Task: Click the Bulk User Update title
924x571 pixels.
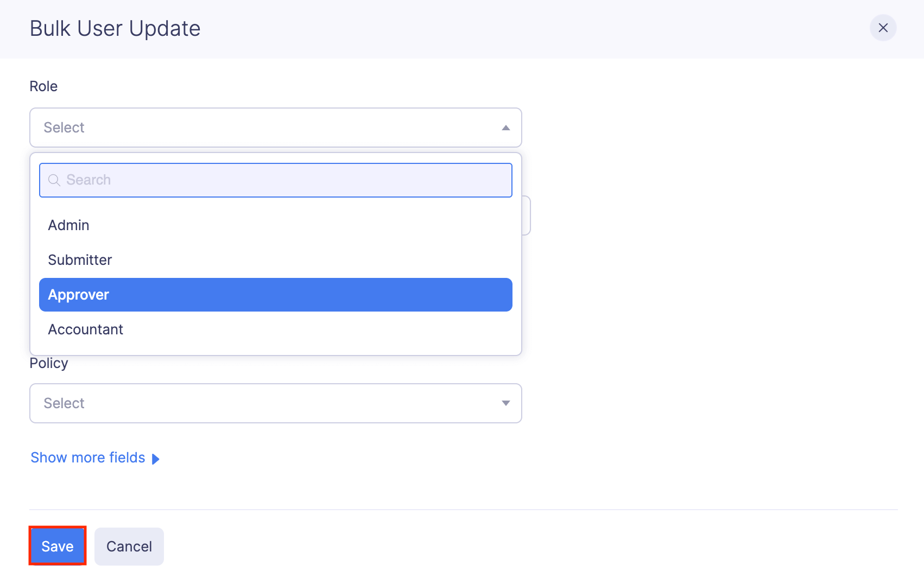Action: (x=115, y=28)
